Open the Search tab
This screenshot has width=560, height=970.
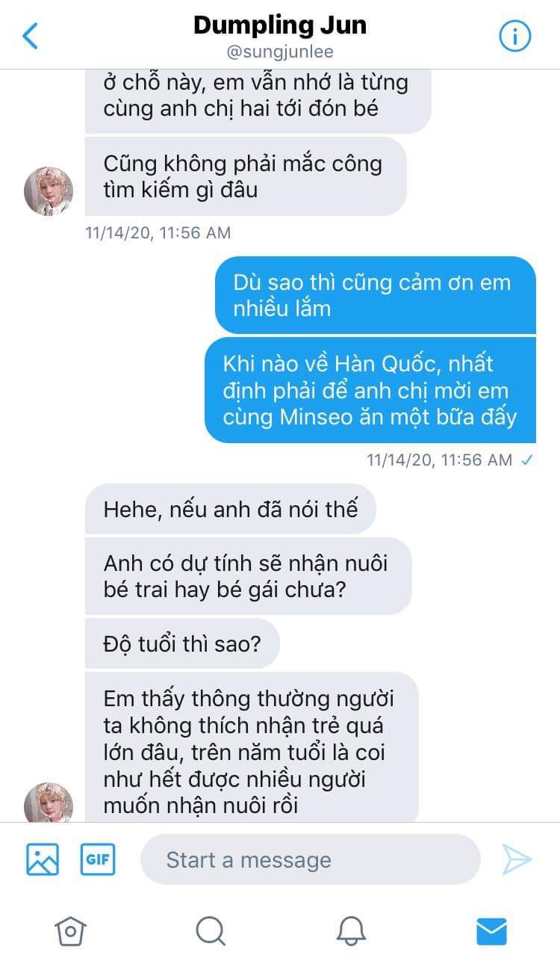click(211, 931)
